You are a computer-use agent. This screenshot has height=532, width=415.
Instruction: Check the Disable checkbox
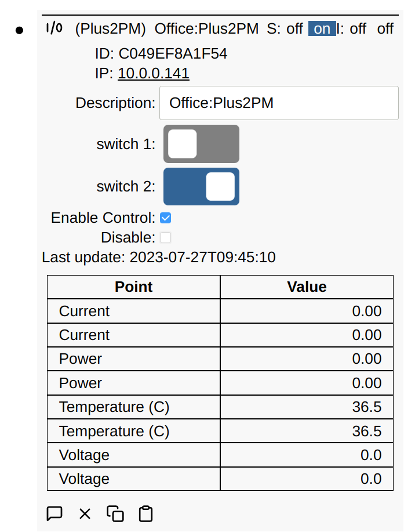point(166,237)
